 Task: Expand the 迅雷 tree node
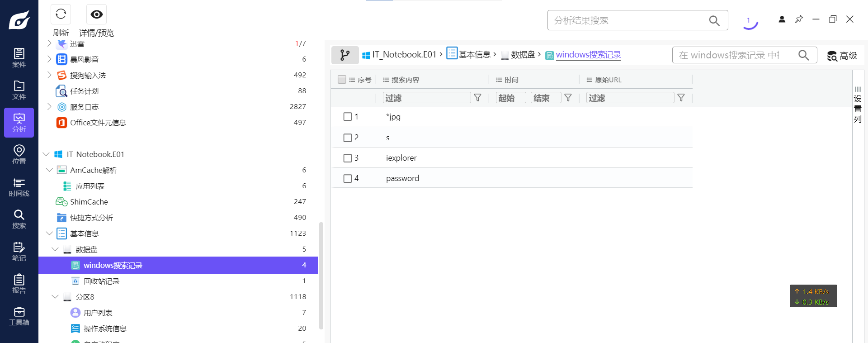coord(49,43)
